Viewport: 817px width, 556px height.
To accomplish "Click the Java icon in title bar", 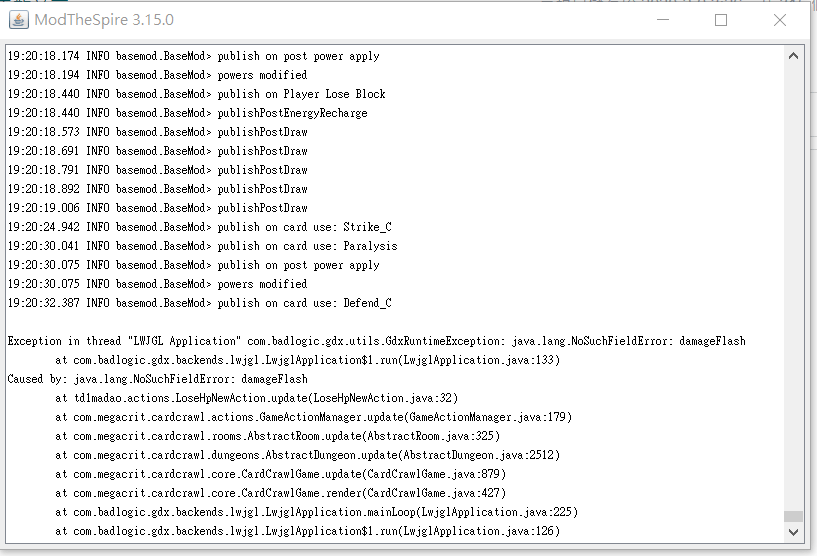I will tap(19, 20).
